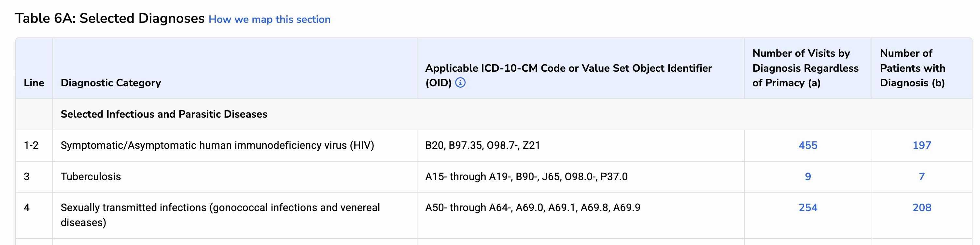Select the Number of Visits column header
The width and height of the screenshot is (980, 245).
pyautogui.click(x=805, y=68)
